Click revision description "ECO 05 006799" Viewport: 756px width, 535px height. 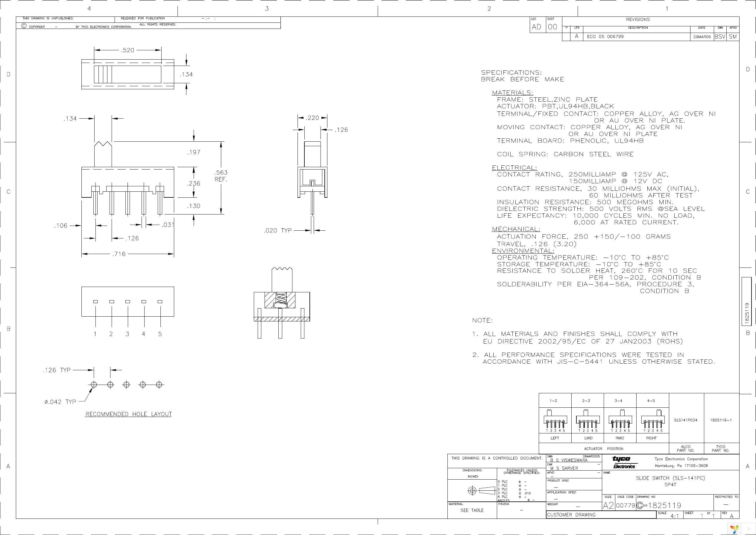coord(605,37)
